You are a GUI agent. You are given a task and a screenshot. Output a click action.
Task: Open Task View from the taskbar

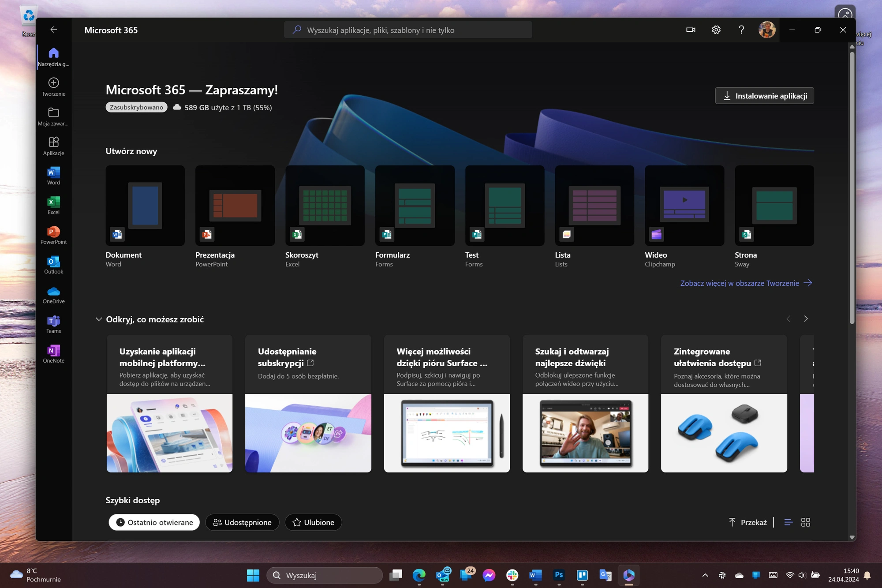[x=396, y=575]
